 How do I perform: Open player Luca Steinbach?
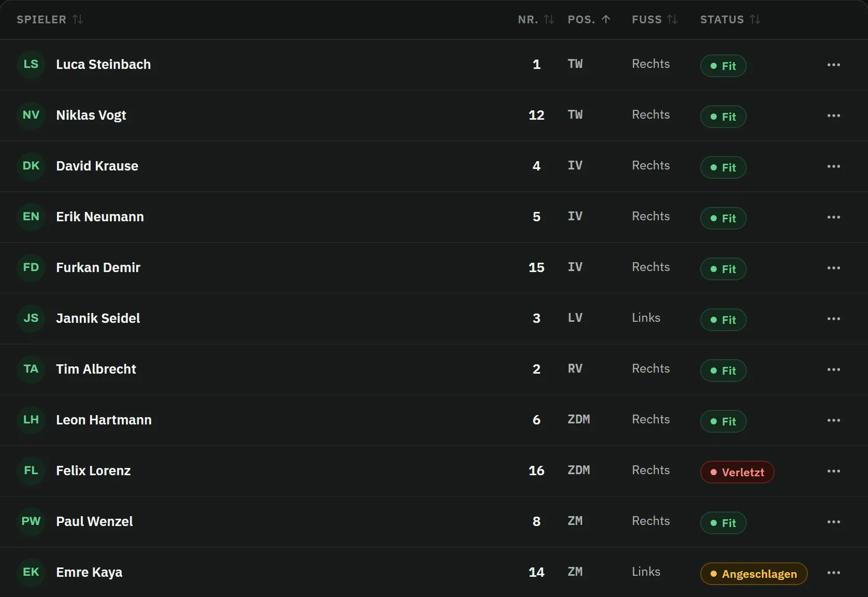(104, 64)
